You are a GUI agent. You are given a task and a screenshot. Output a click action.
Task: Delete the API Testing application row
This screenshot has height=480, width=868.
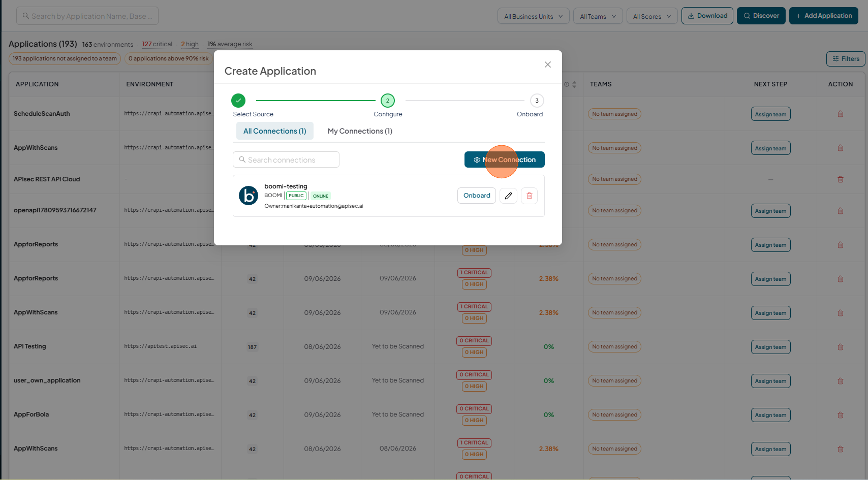click(x=841, y=347)
